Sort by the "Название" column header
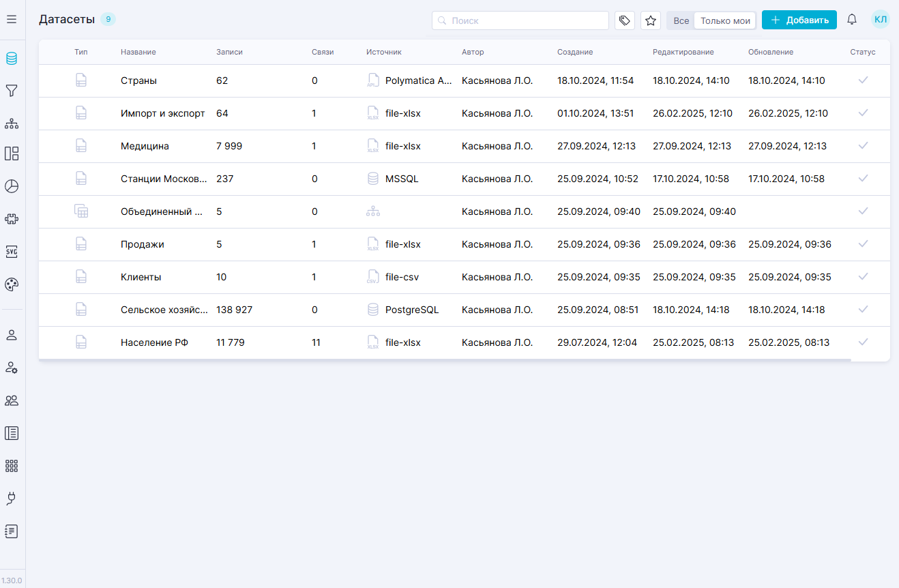899x588 pixels. pyautogui.click(x=138, y=52)
